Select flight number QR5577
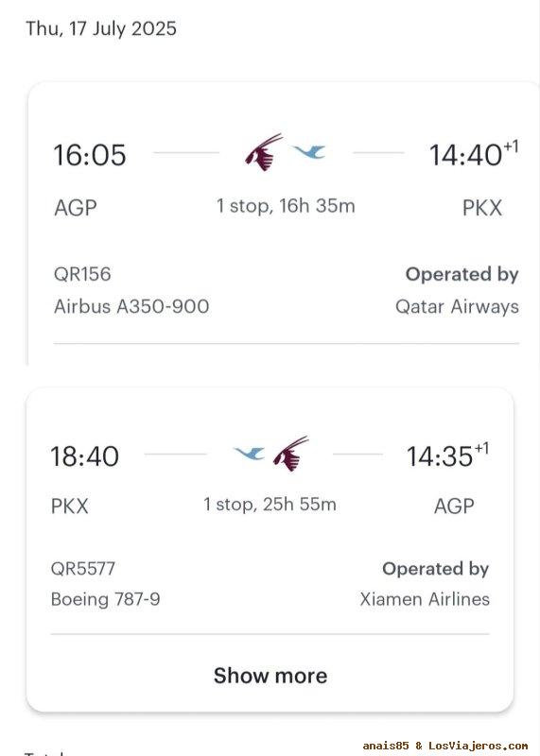540x756 pixels. (83, 569)
